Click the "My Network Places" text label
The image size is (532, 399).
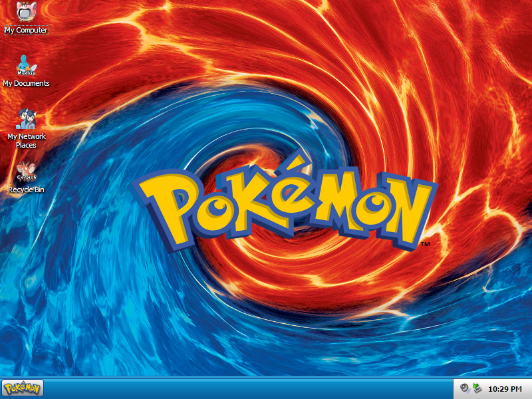pos(27,141)
